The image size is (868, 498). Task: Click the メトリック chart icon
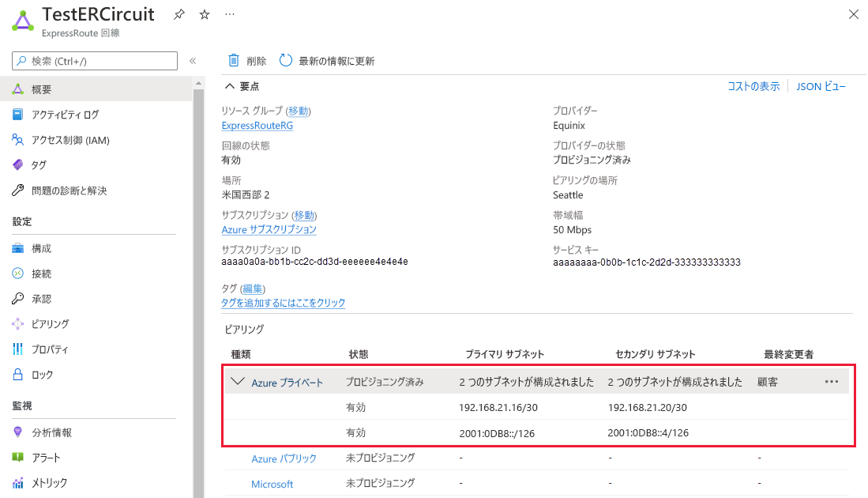tap(17, 483)
